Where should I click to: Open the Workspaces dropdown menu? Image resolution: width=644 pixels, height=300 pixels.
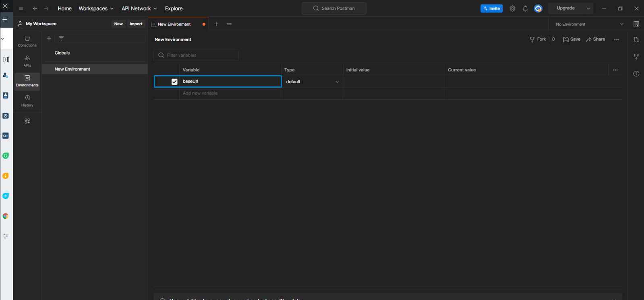pyautogui.click(x=96, y=8)
